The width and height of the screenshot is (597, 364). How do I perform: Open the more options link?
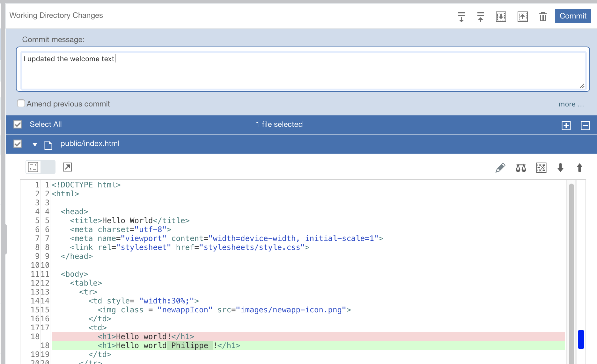pos(571,104)
